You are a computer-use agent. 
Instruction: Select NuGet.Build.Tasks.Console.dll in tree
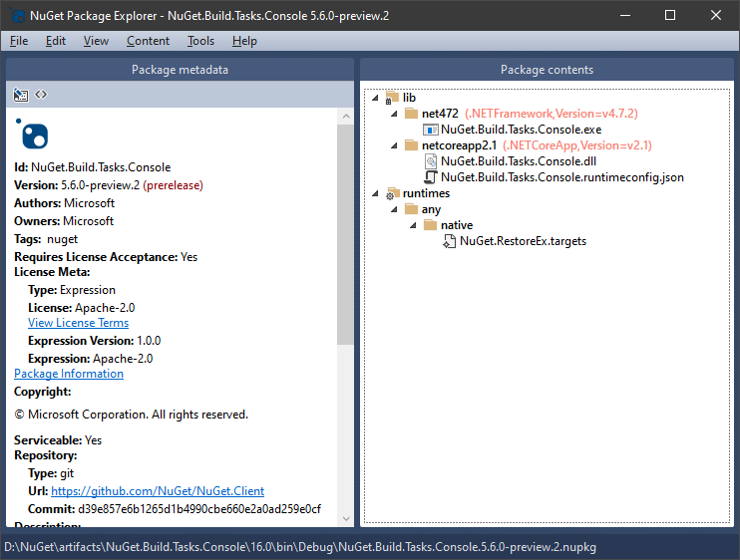click(519, 161)
